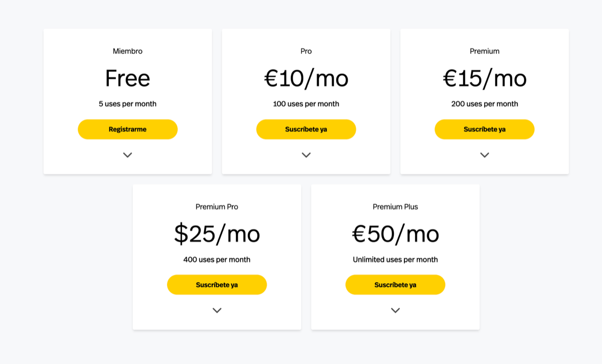Click the Registrarme button on Miembro plan

(127, 129)
